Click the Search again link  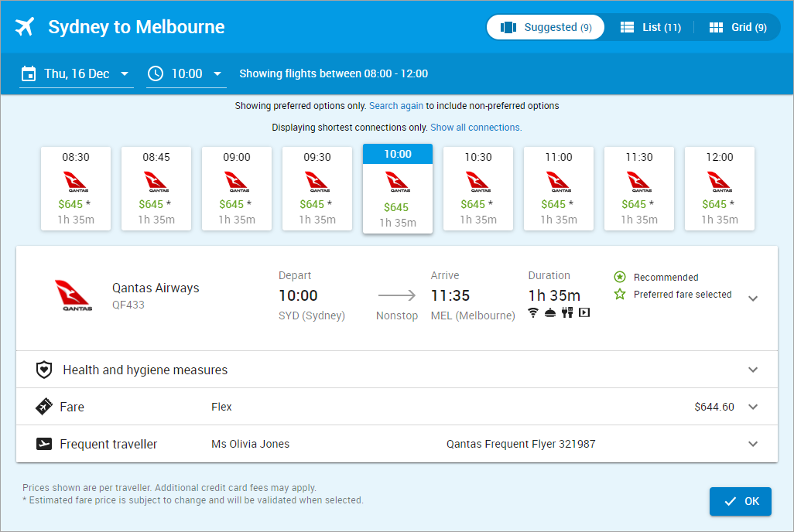point(396,106)
